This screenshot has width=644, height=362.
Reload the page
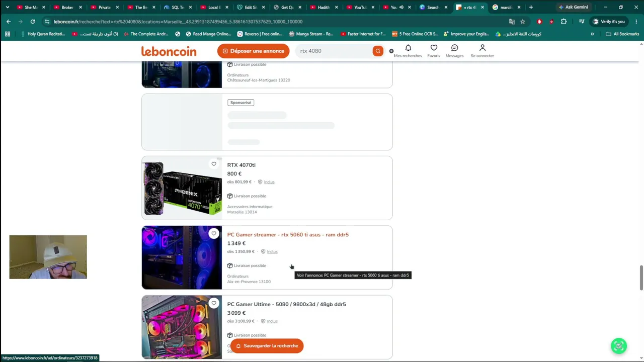pos(33,22)
